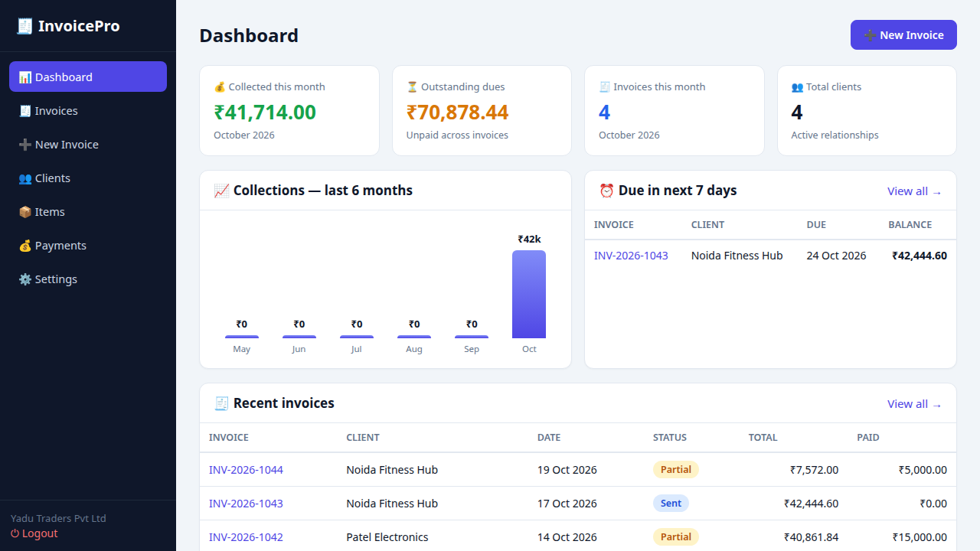980x551 pixels.
Task: Click Yadu Traders Pvt Ltd company name
Action: (58, 518)
